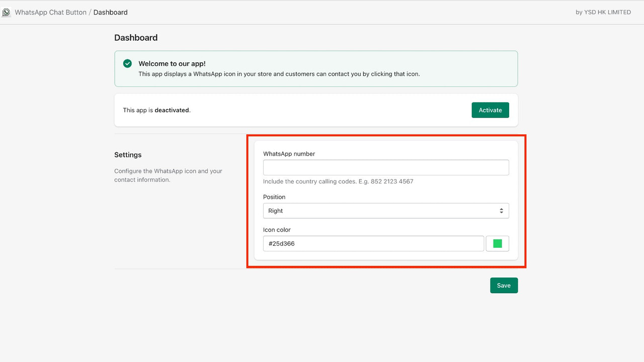Select the Position dropdown showing Right

click(385, 211)
